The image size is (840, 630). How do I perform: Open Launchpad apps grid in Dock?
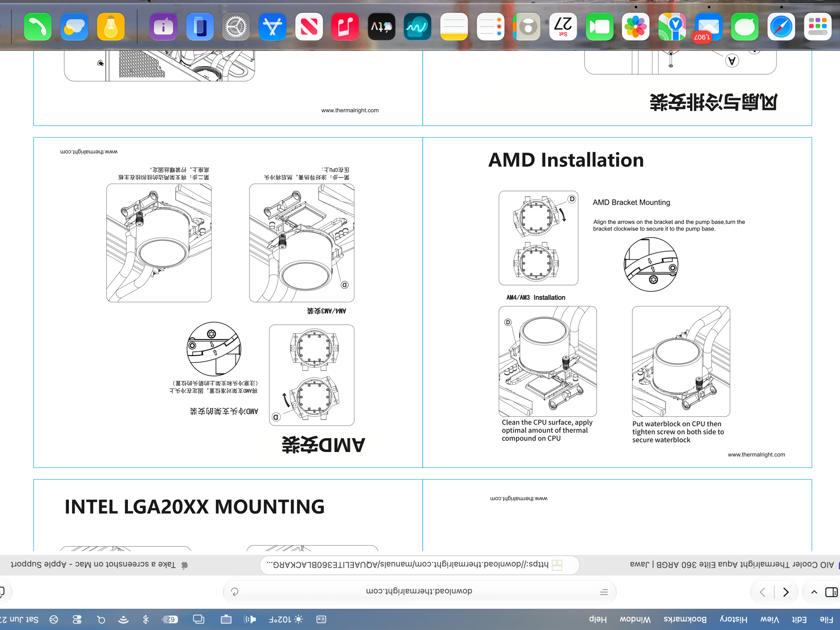pos(818,27)
